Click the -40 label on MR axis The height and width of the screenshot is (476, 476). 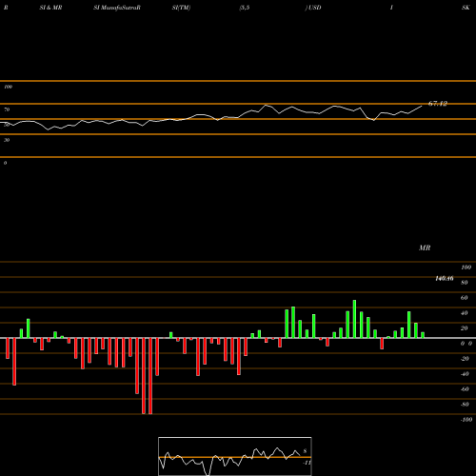tap(465, 374)
